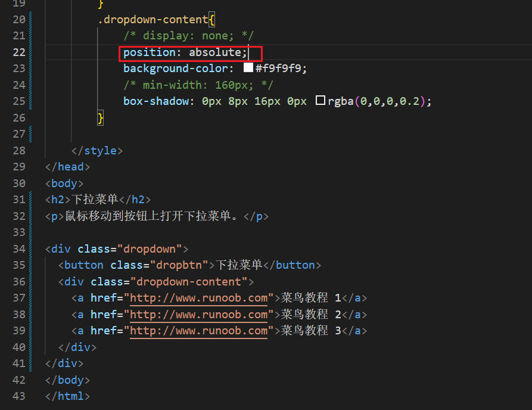Viewport: 532px width, 410px height.
Task: Click the closing </style> tag
Action: tap(97, 151)
